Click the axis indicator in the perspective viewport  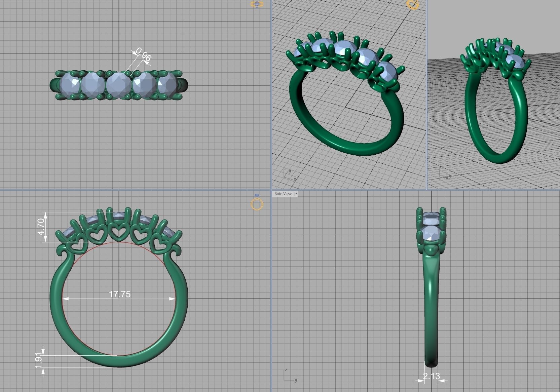290,174
